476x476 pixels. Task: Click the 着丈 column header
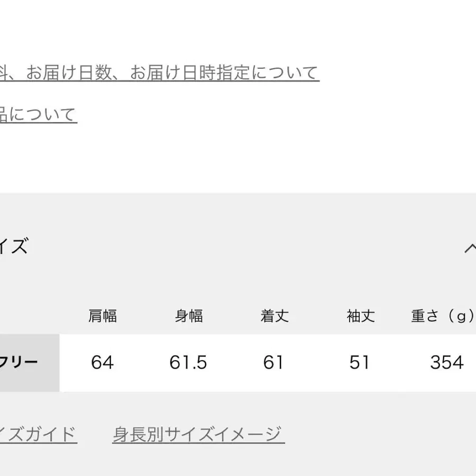(274, 316)
